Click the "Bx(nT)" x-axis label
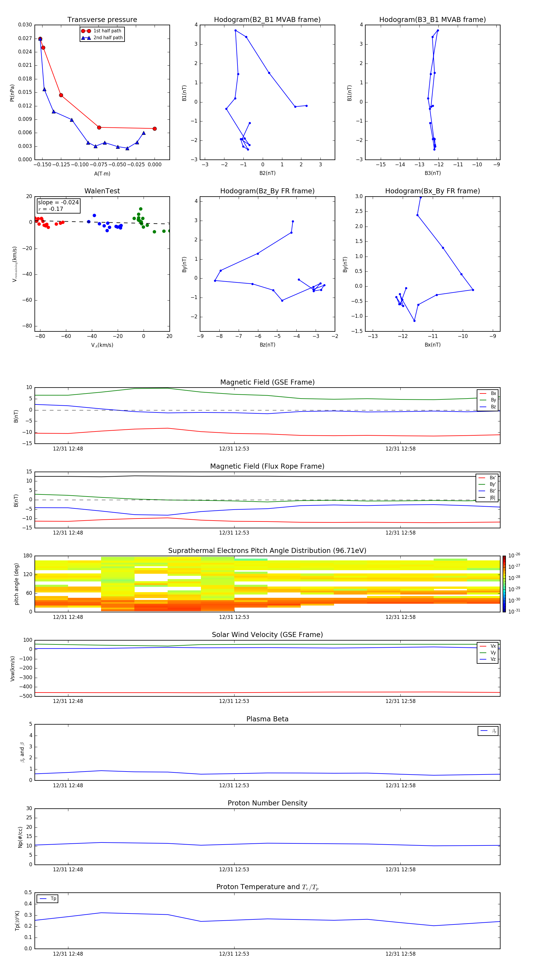The height and width of the screenshot is (980, 535). [432, 345]
